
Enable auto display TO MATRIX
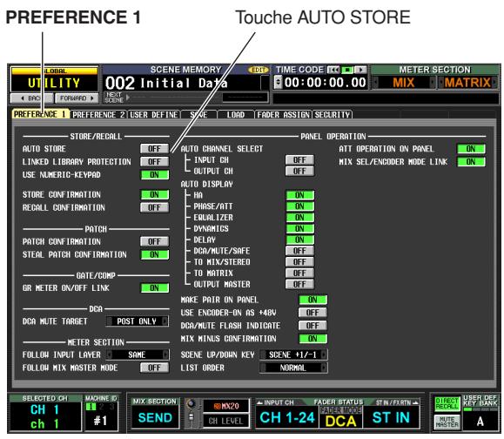click(299, 273)
